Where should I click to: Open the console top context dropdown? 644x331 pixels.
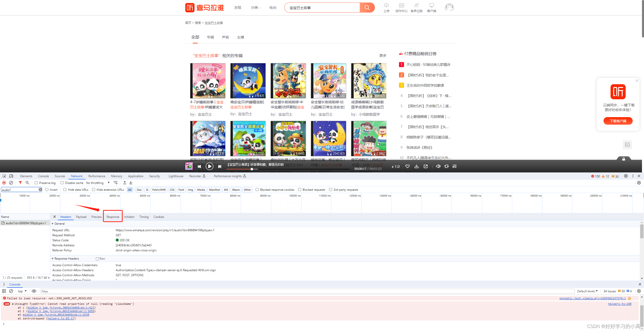pyautogui.click(x=22, y=291)
